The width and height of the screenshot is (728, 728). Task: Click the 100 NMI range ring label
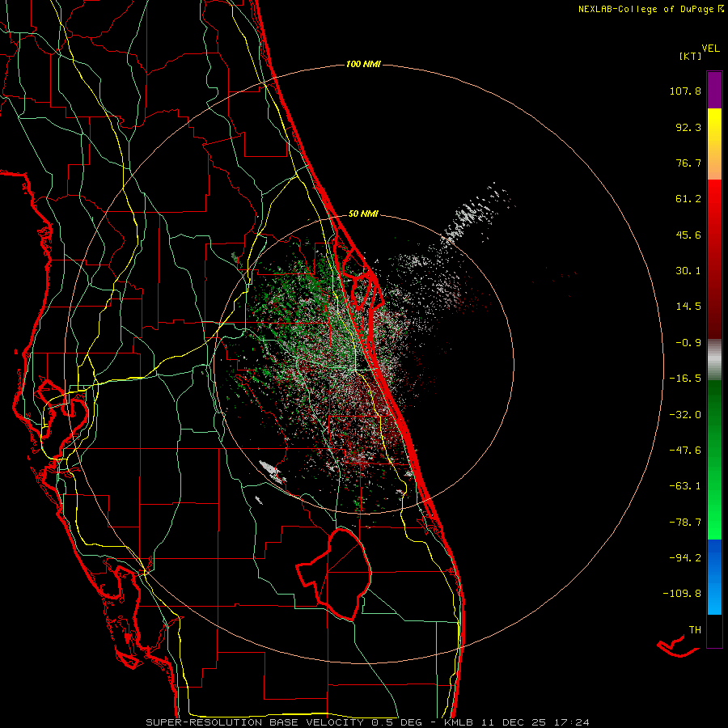point(363,64)
